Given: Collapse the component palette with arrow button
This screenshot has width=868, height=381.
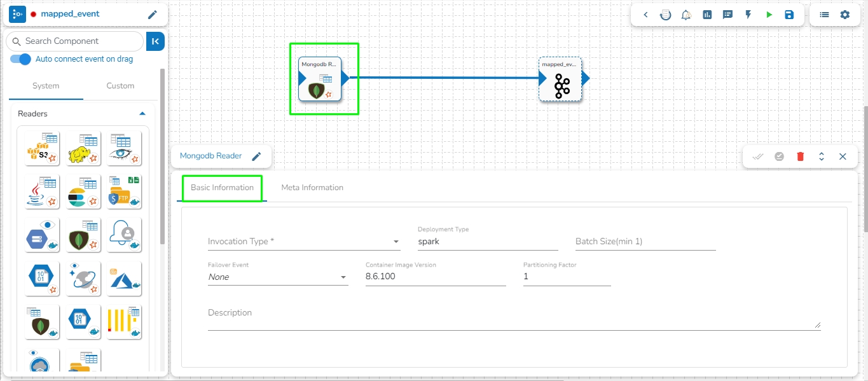Looking at the screenshot, I should [x=156, y=41].
